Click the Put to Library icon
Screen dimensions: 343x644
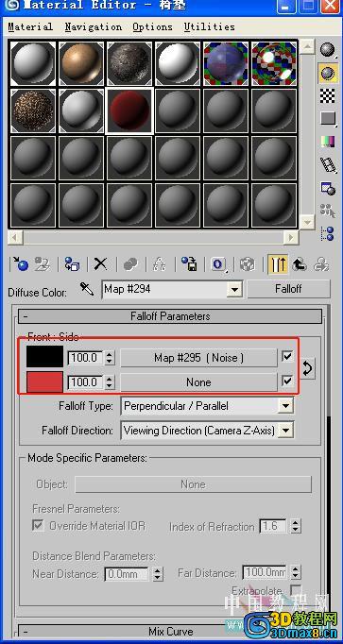click(x=189, y=264)
